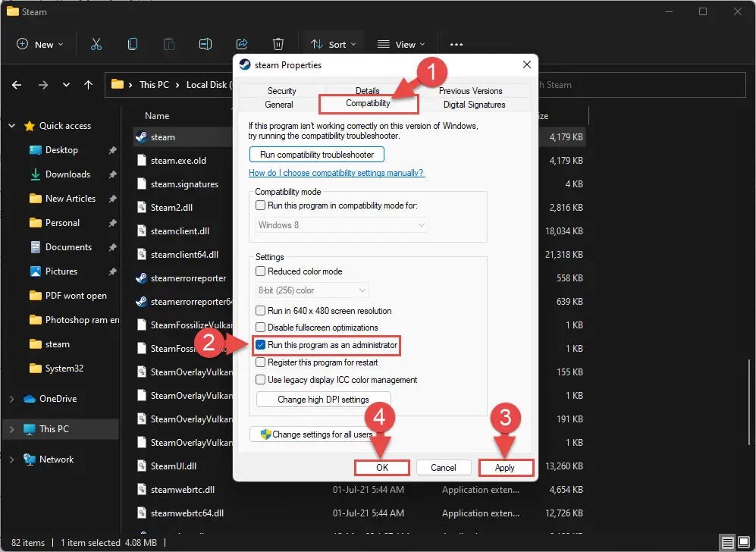Click the Share icon in toolbar
This screenshot has height=552, width=756.
pos(242,44)
